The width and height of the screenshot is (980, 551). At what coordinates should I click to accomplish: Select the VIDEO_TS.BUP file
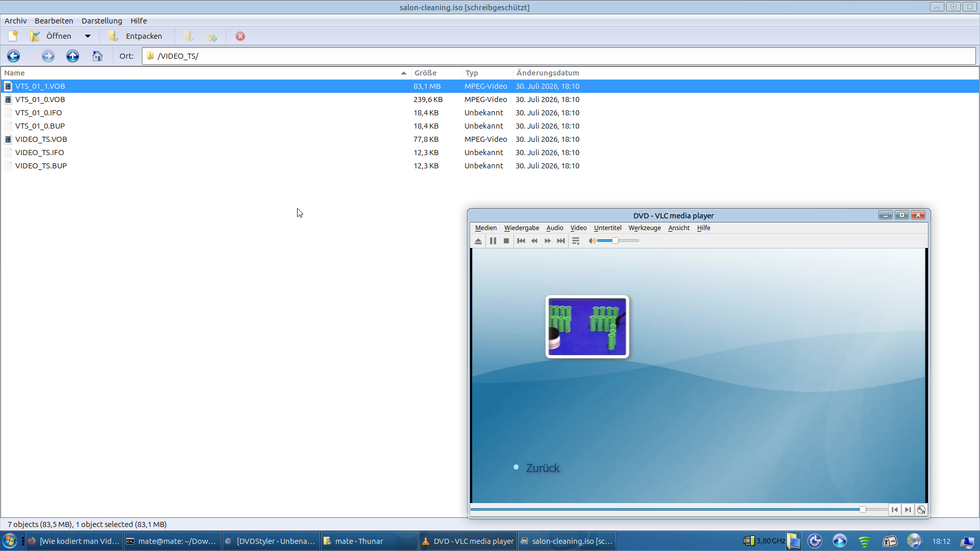point(41,166)
